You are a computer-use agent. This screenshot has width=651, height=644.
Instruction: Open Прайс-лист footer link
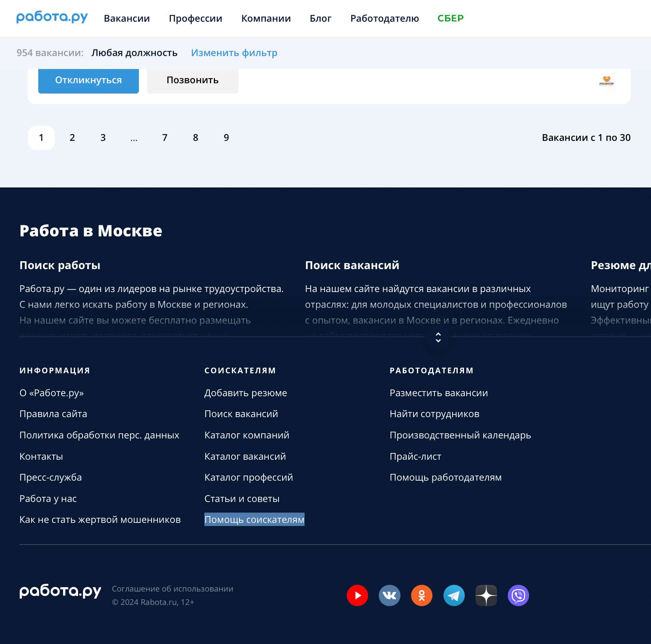tap(415, 457)
